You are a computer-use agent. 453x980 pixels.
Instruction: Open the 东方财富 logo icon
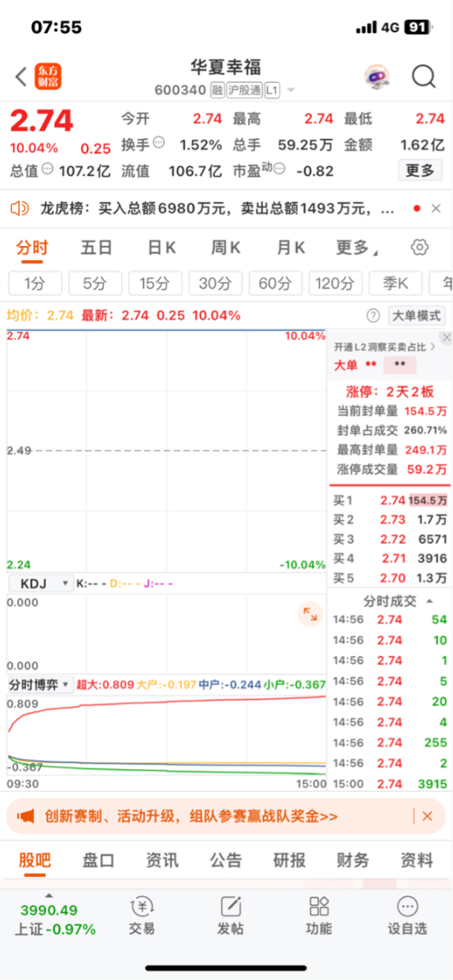click(48, 77)
